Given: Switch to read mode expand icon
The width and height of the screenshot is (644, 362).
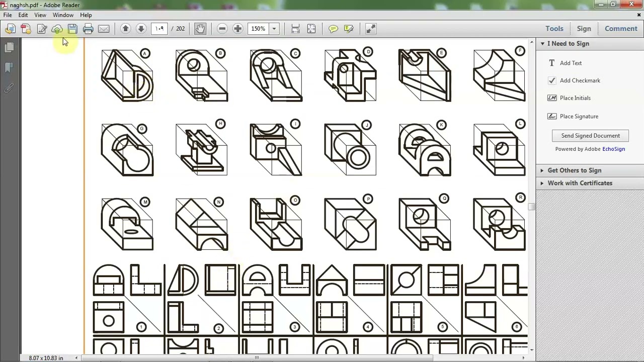Looking at the screenshot, I should point(371,29).
